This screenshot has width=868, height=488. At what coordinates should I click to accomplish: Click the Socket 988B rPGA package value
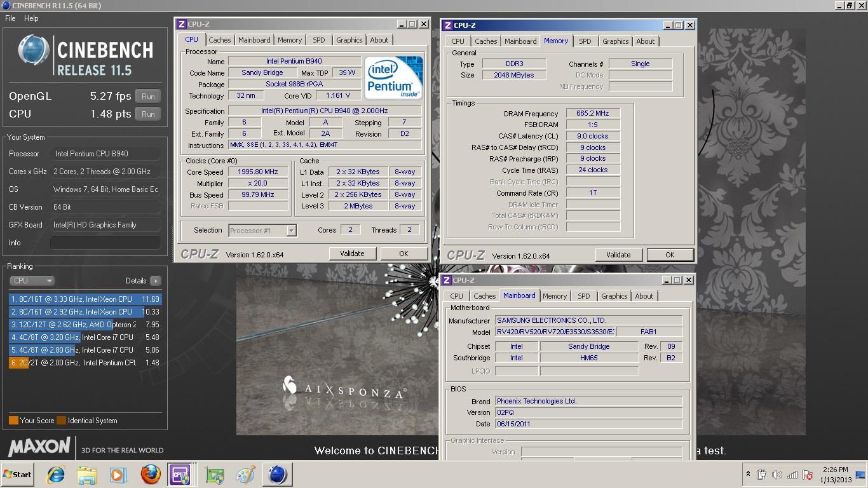(x=294, y=85)
